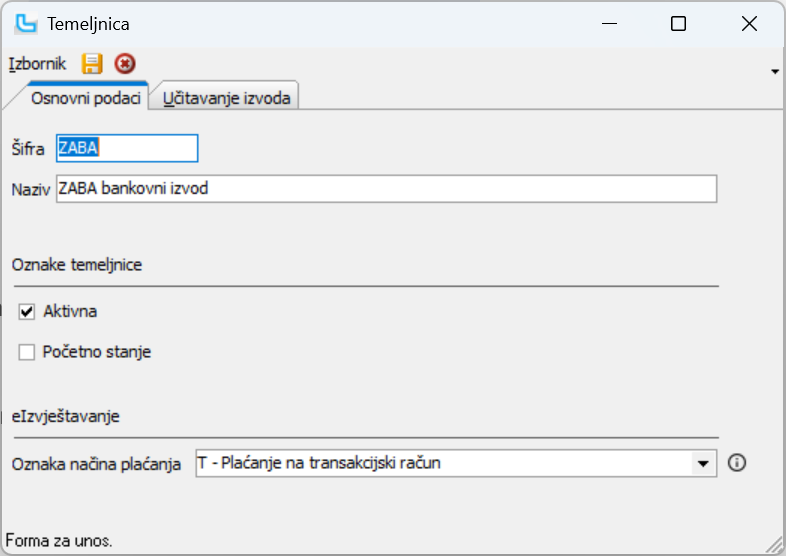This screenshot has width=786, height=556.
Task: Click the red cancel icon in toolbar
Action: coord(124,64)
